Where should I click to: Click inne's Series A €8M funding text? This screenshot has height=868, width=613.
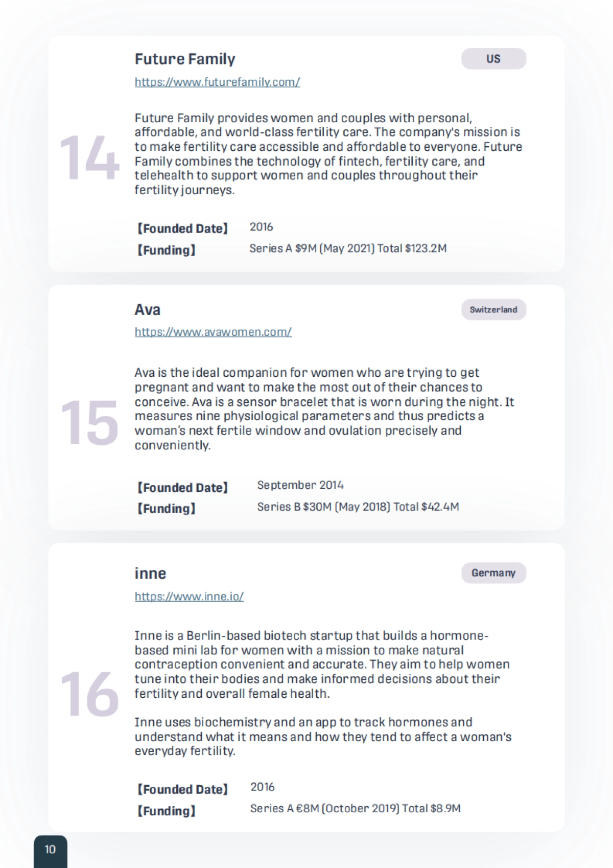(355, 808)
